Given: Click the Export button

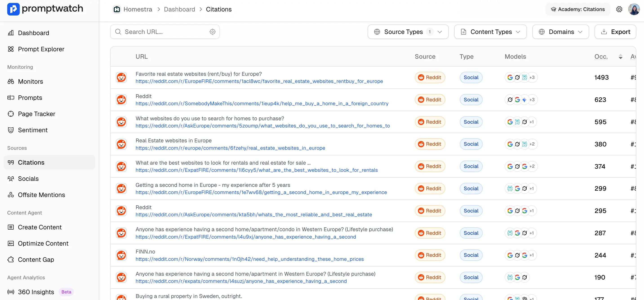Looking at the screenshot, I should [615, 32].
